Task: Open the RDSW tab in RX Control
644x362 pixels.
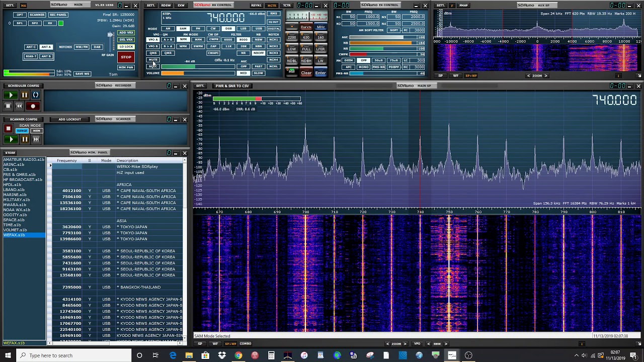Action: click(166, 6)
